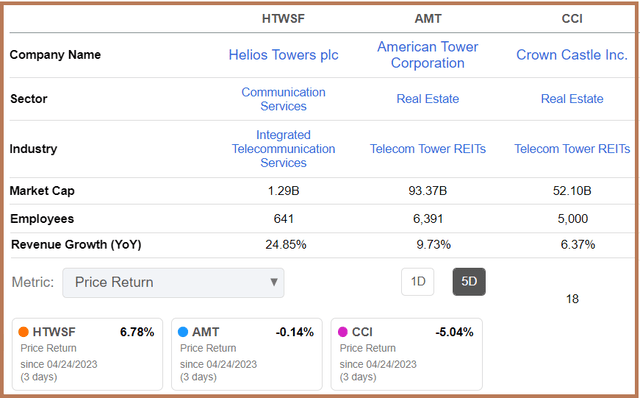The height and width of the screenshot is (398, 640).
Task: Click the Market Cap row label
Action: (42, 191)
